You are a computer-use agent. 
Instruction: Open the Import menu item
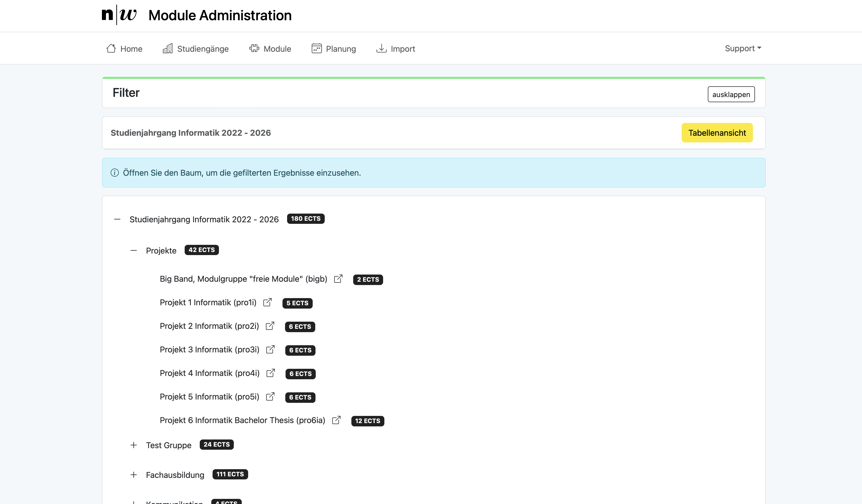396,49
